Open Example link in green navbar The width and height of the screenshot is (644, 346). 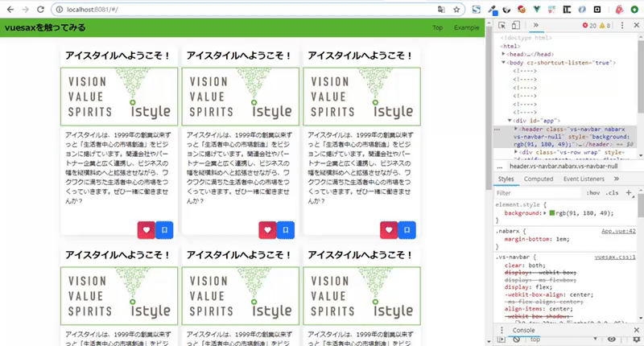[467, 27]
